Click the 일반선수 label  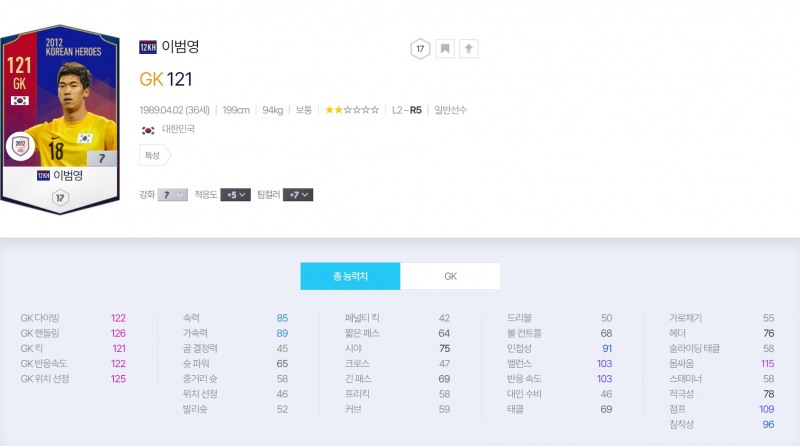point(451,110)
